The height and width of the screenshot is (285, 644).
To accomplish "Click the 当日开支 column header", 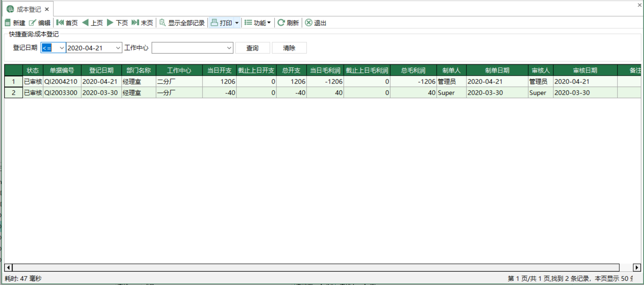I will pos(219,70).
